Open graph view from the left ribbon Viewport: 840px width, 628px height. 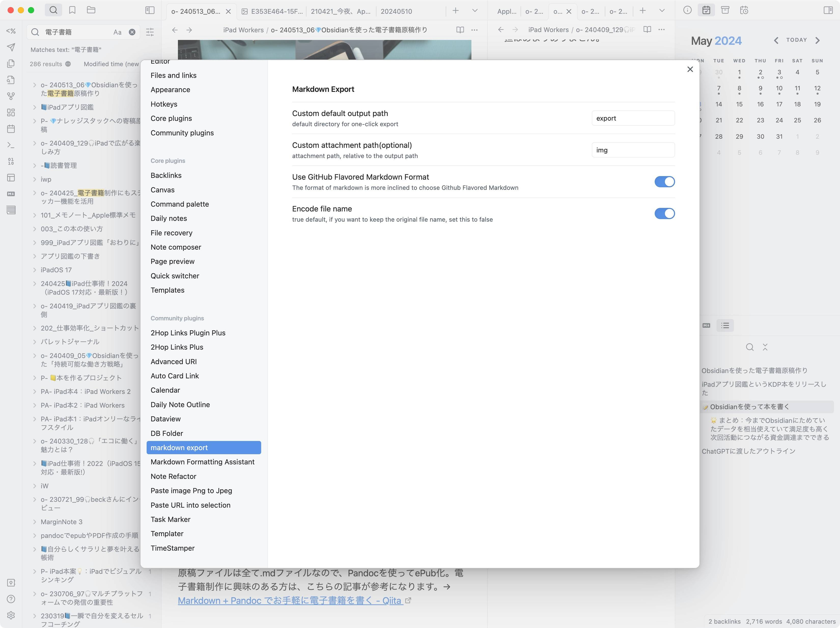[11, 96]
